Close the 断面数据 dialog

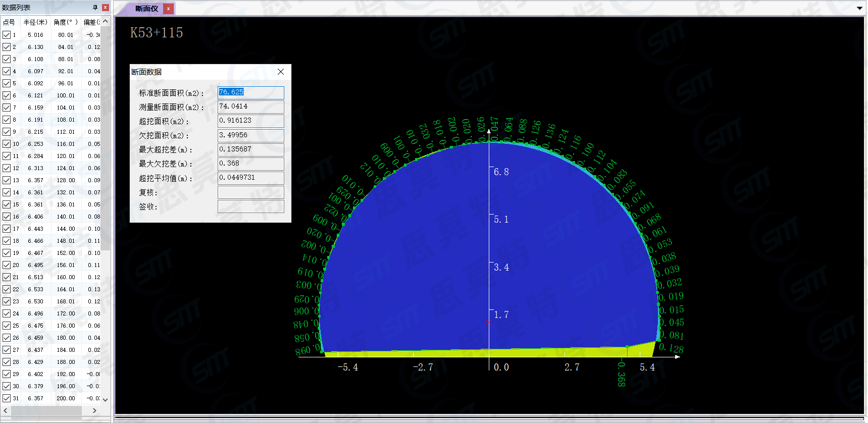pos(281,72)
